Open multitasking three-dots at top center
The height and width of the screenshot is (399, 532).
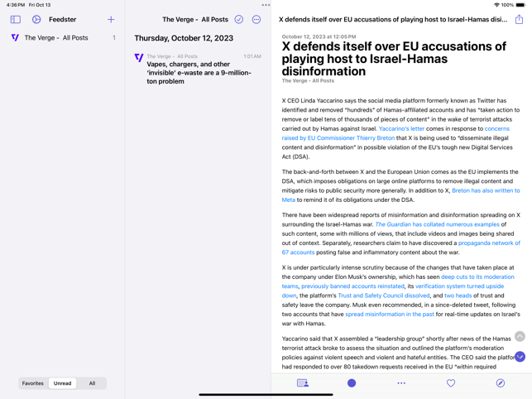point(266,5)
